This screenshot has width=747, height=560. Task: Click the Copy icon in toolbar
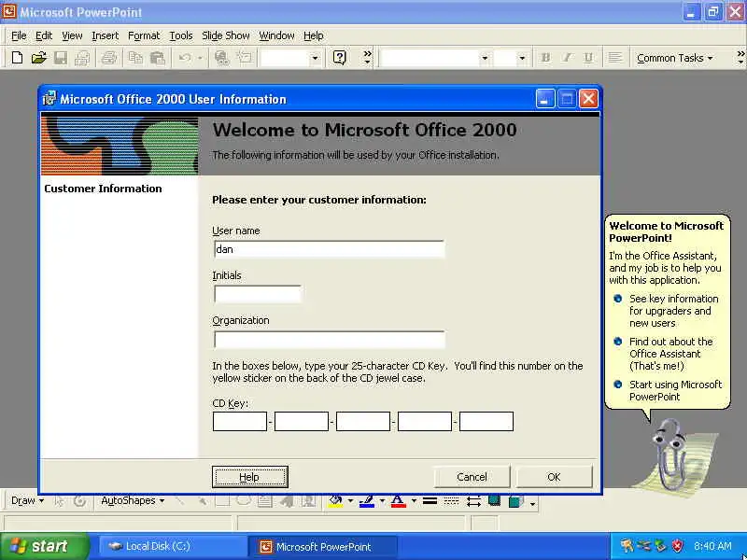click(135, 58)
